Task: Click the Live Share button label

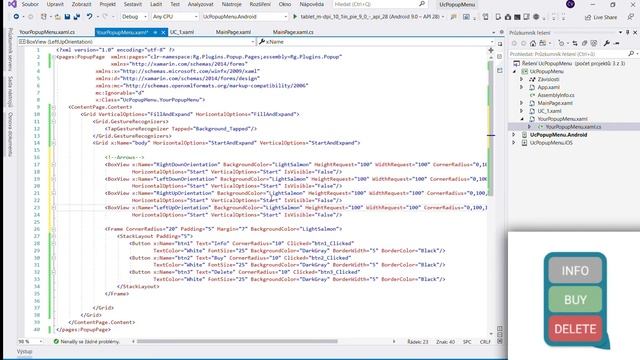Action: click(605, 17)
